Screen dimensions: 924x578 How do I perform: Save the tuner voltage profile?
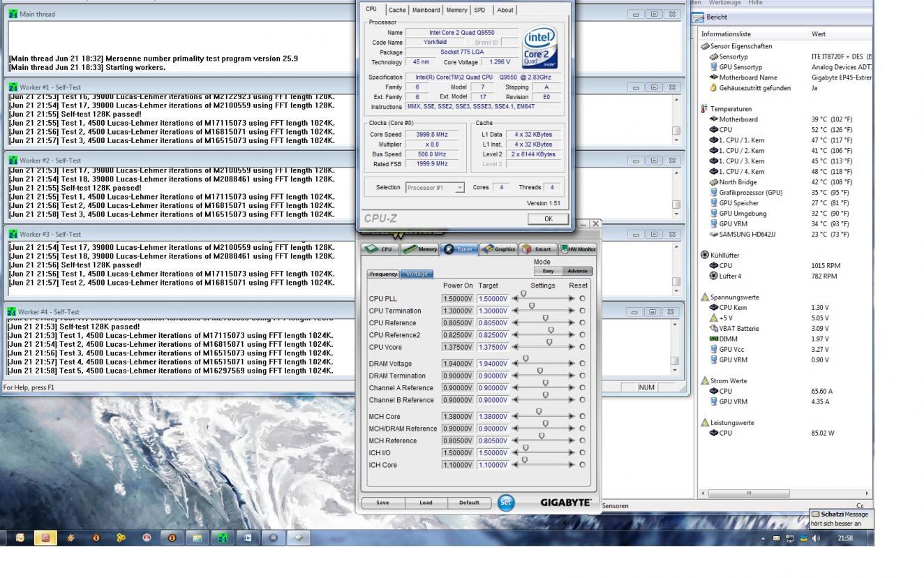(382, 502)
